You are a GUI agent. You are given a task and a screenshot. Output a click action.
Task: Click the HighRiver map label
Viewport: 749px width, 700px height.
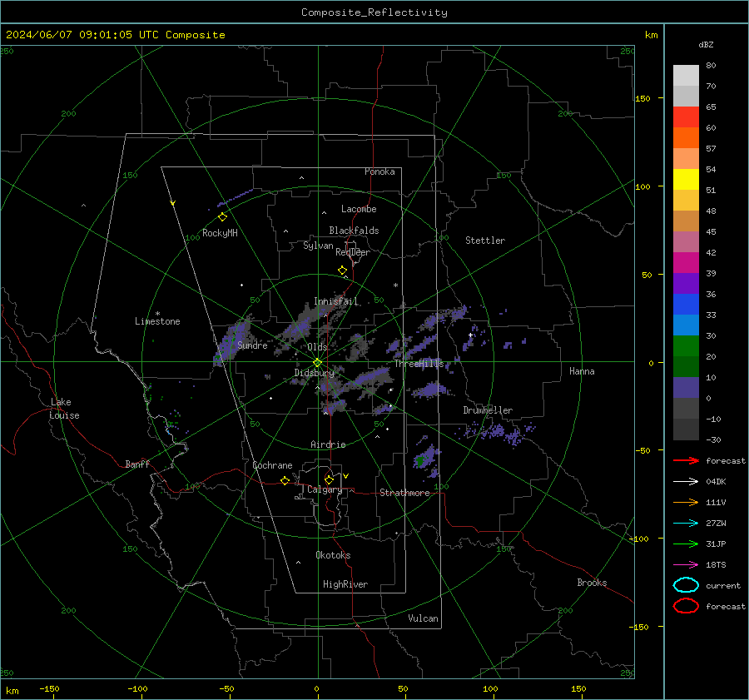345,584
